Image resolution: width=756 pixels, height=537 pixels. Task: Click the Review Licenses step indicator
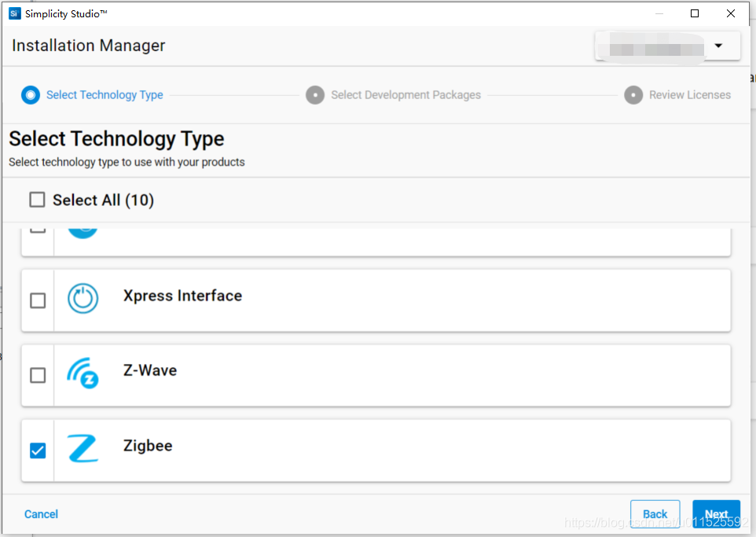point(633,94)
